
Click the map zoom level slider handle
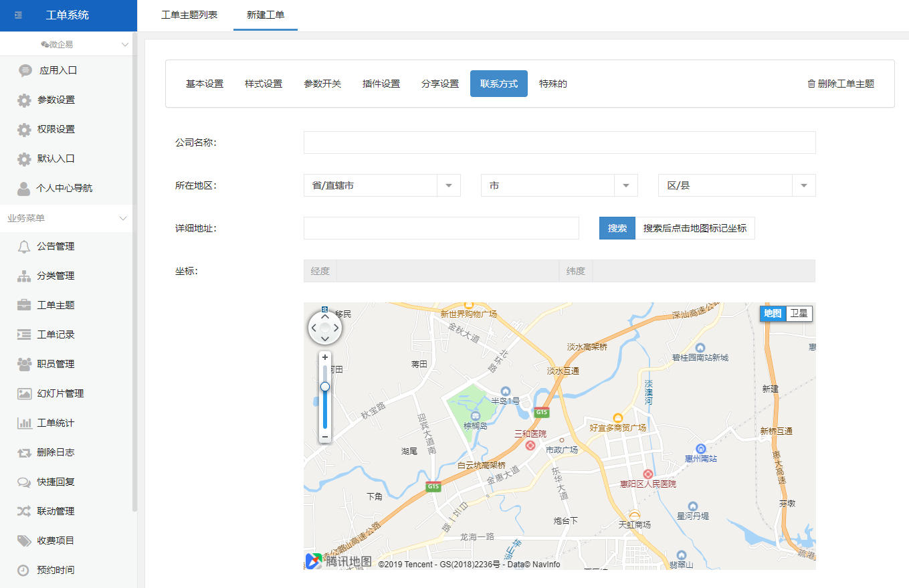[x=325, y=387]
